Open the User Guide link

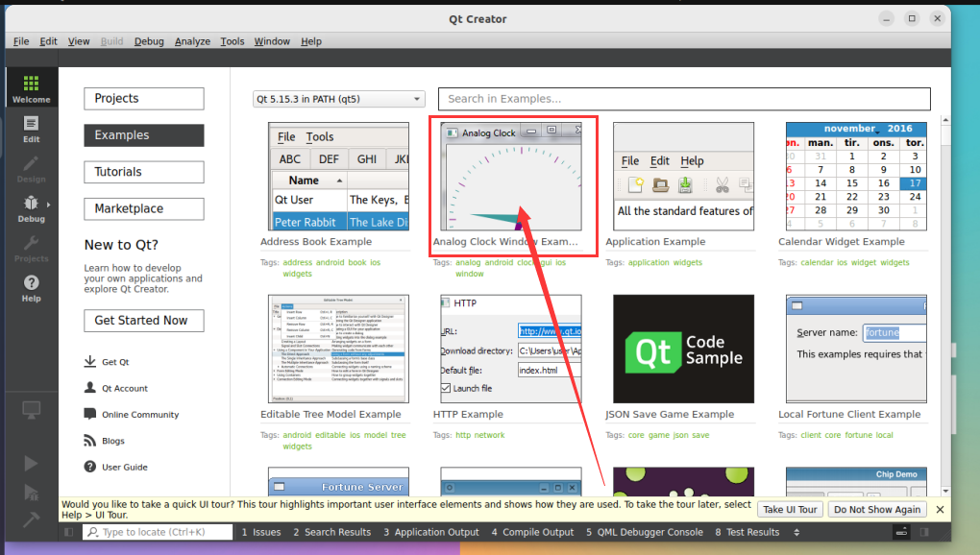point(125,467)
